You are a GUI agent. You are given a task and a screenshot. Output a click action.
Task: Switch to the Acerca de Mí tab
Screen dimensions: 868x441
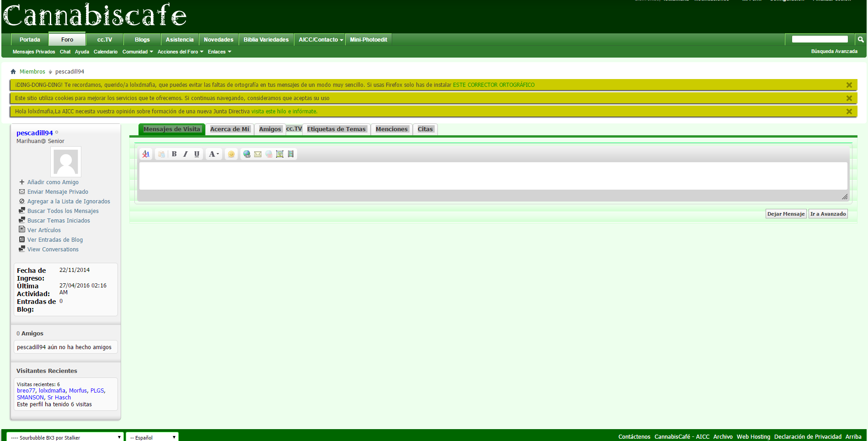click(230, 129)
